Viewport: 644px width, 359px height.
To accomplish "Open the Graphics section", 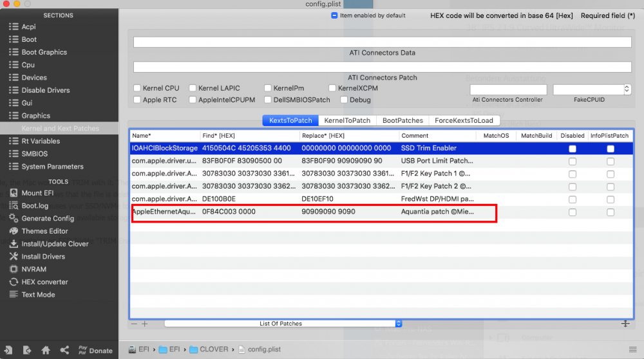I will 35,116.
